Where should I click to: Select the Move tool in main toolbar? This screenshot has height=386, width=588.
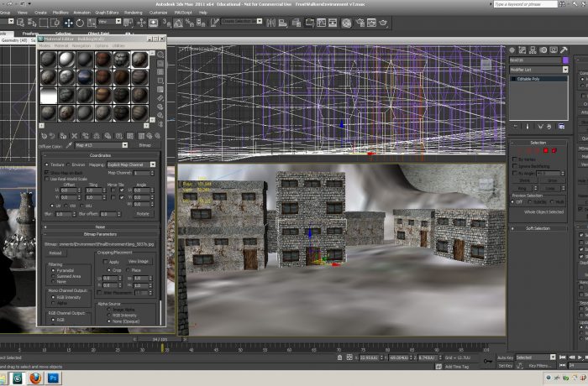coord(69,22)
